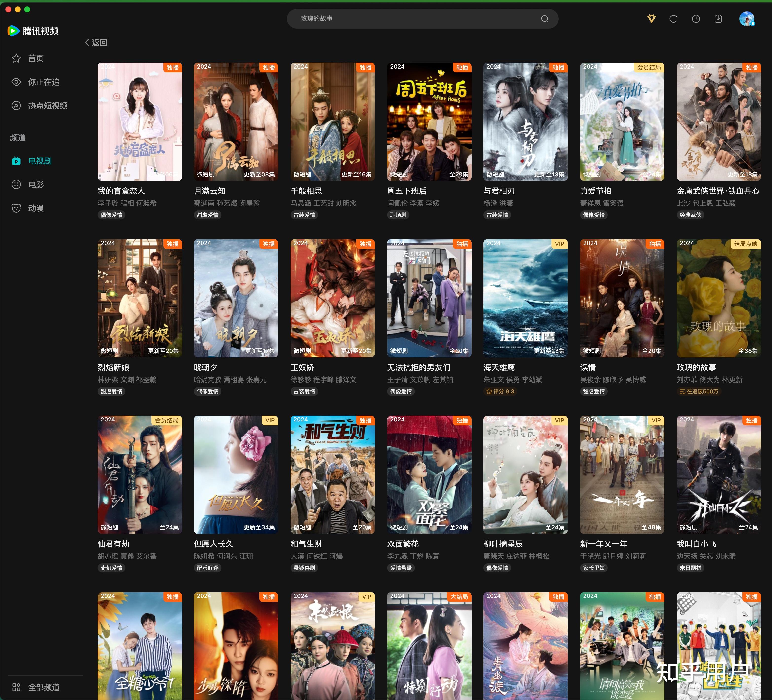772x700 pixels.
Task: Click the 玫瑰的故事 title below poster
Action: (696, 367)
